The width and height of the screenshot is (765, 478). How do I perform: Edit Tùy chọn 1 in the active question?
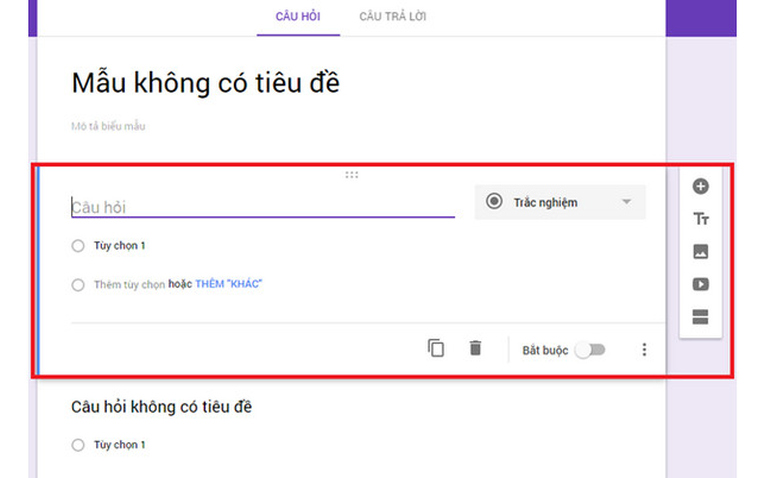click(x=120, y=245)
